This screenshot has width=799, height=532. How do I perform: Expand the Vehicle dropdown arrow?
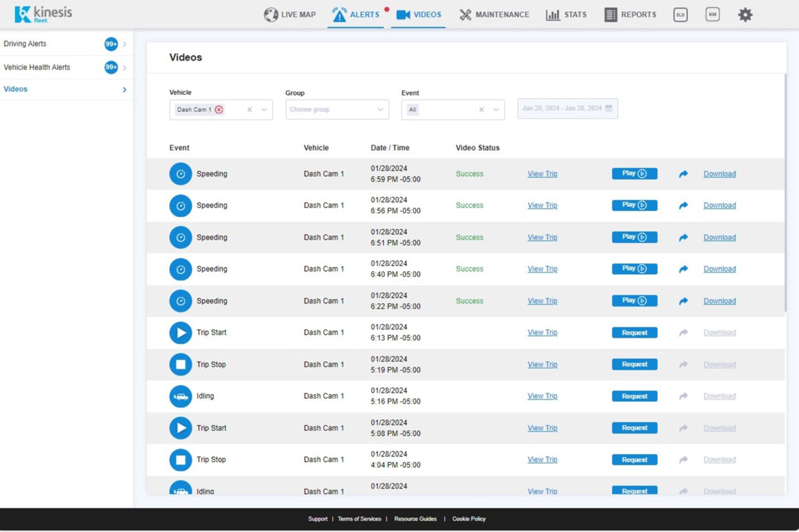(x=264, y=110)
